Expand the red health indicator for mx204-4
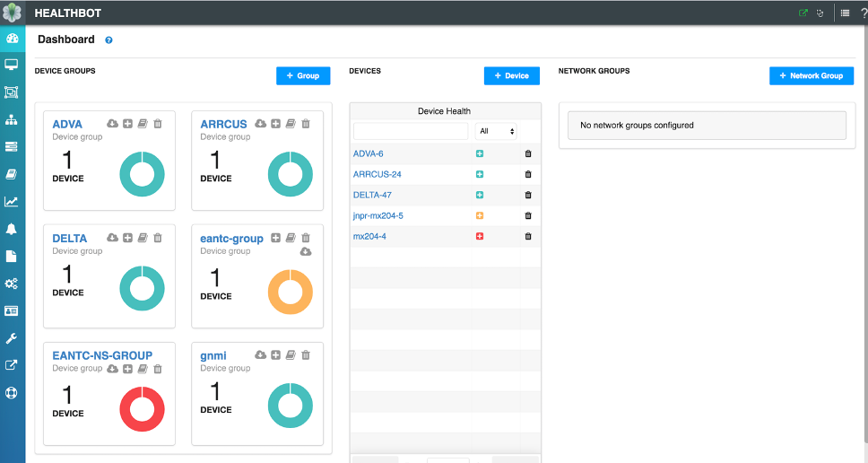 pyautogui.click(x=480, y=237)
